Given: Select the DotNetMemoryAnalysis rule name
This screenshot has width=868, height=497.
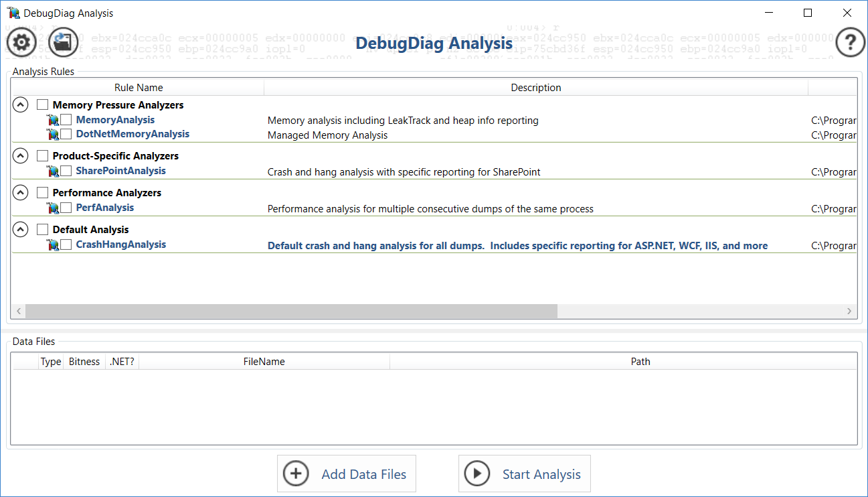Looking at the screenshot, I should point(133,134).
